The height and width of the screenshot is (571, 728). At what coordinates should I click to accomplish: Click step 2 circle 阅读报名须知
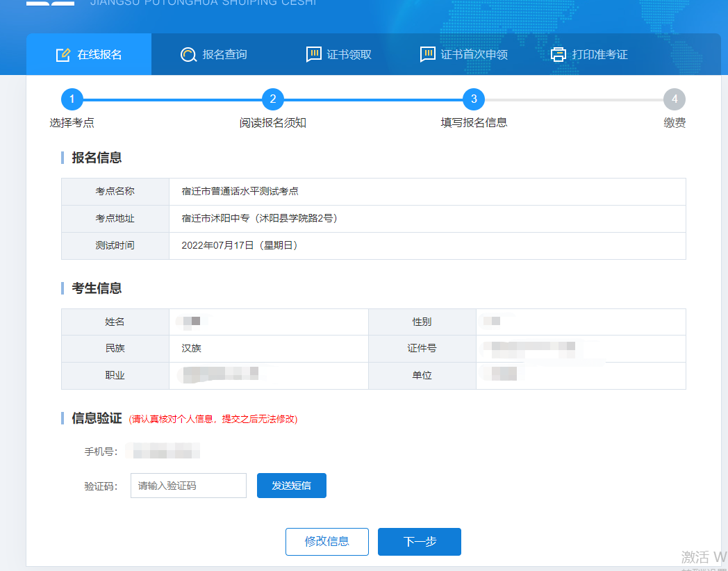click(x=273, y=99)
